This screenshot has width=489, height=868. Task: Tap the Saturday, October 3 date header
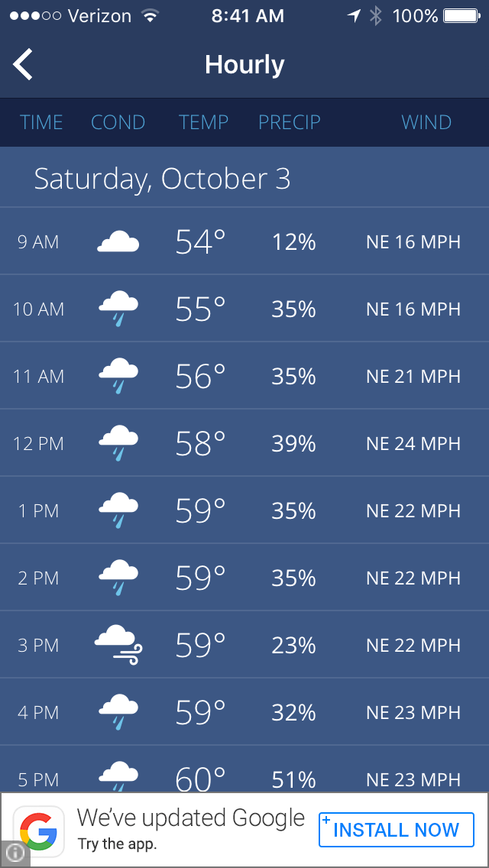162,179
